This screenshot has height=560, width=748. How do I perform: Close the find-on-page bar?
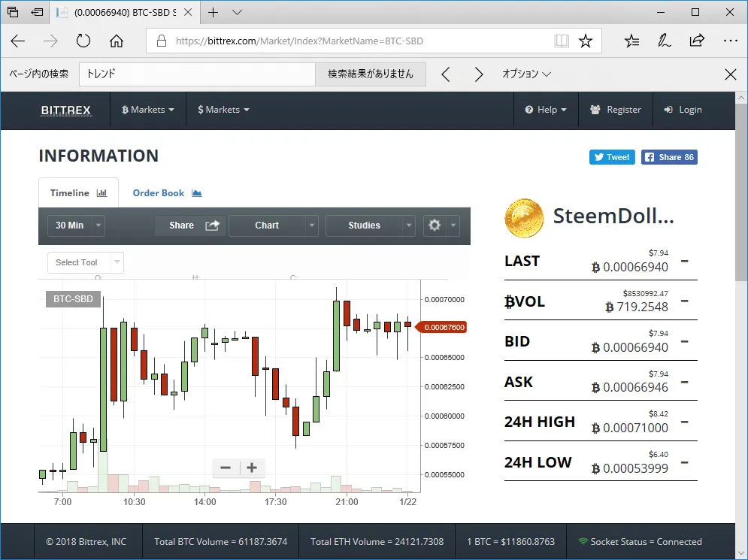click(731, 74)
